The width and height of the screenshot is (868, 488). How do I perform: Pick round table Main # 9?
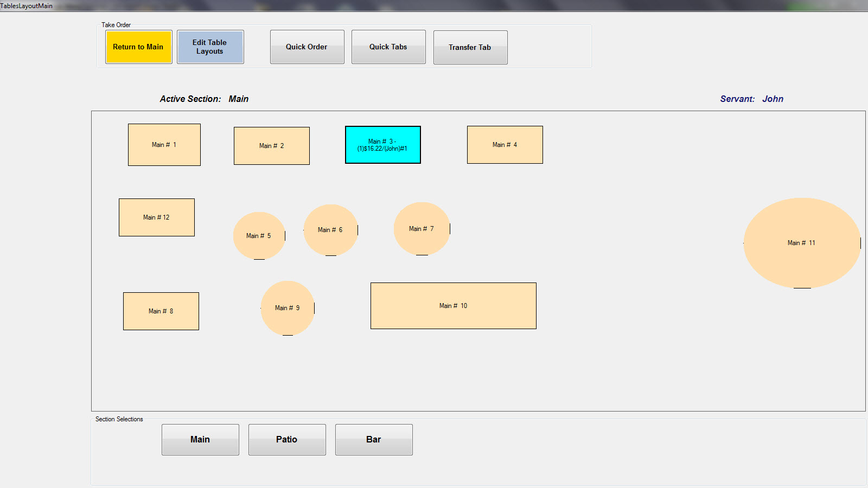288,308
